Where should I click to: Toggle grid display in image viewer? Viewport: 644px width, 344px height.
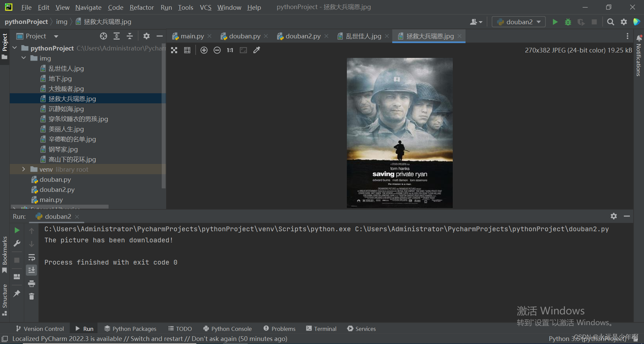pos(187,50)
